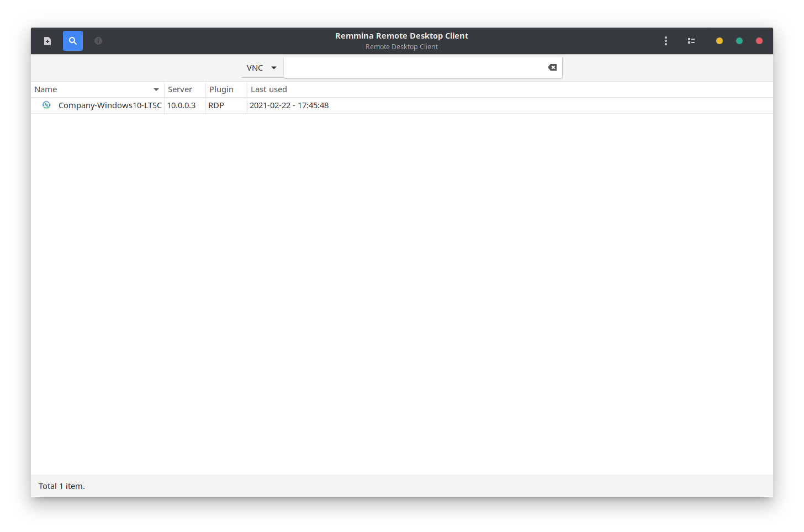
Task: Sort connections by Last used column
Action: [269, 89]
